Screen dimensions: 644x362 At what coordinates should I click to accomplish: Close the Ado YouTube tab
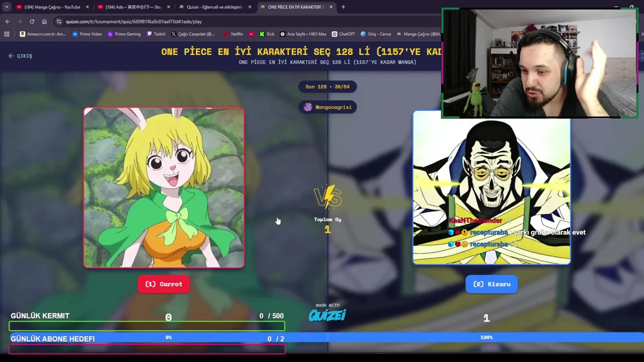click(169, 7)
